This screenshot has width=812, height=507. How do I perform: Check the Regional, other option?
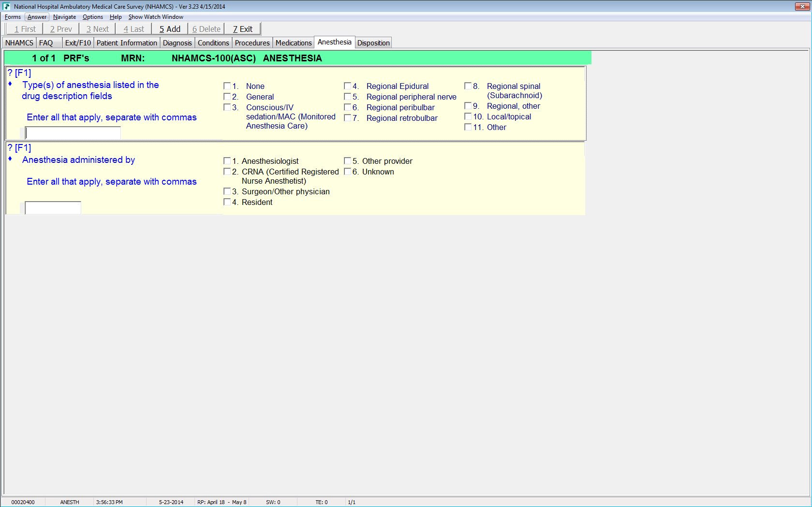tap(468, 106)
